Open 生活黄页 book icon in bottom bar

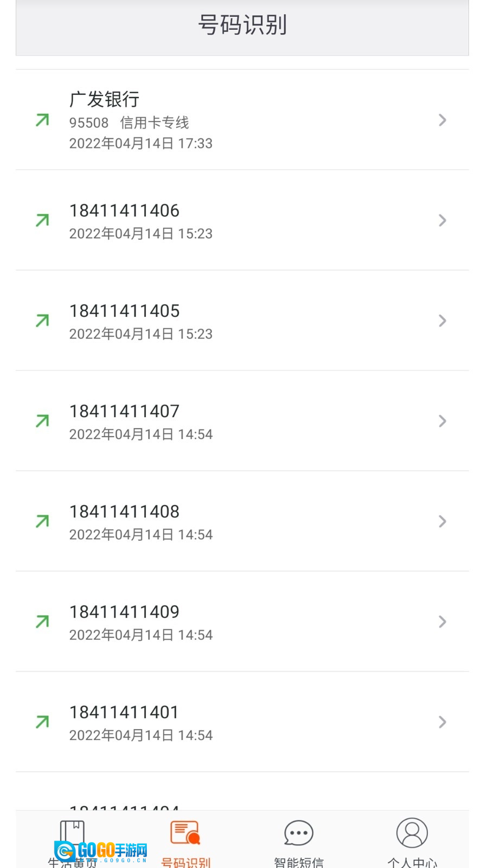point(72,833)
